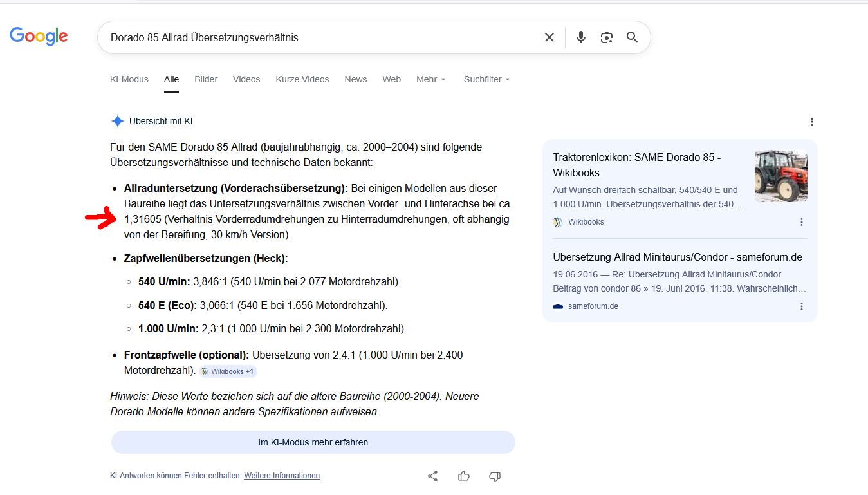Open options for Wikibooks source result
This screenshot has height=495, width=868.
point(802,222)
